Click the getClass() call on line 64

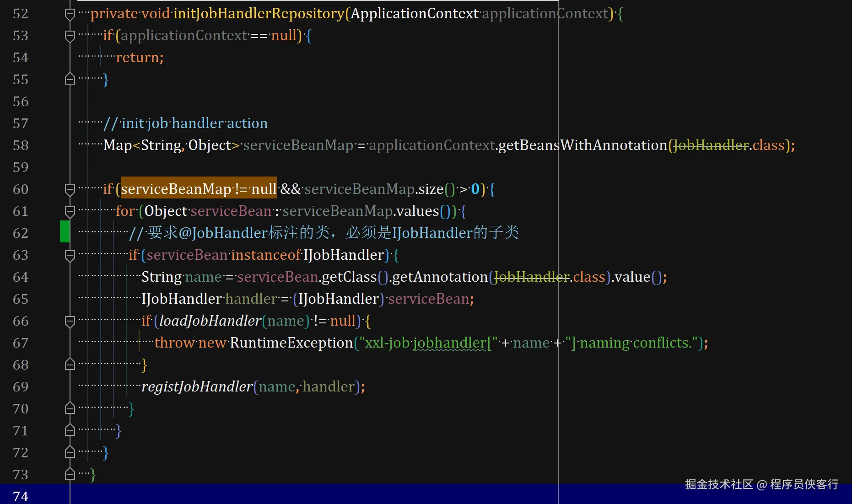tap(355, 277)
